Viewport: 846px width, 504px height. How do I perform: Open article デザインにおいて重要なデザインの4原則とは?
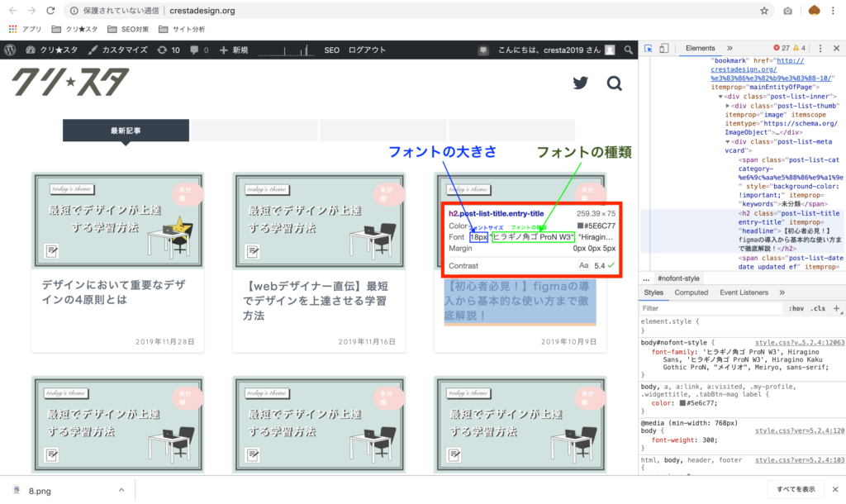click(x=114, y=292)
